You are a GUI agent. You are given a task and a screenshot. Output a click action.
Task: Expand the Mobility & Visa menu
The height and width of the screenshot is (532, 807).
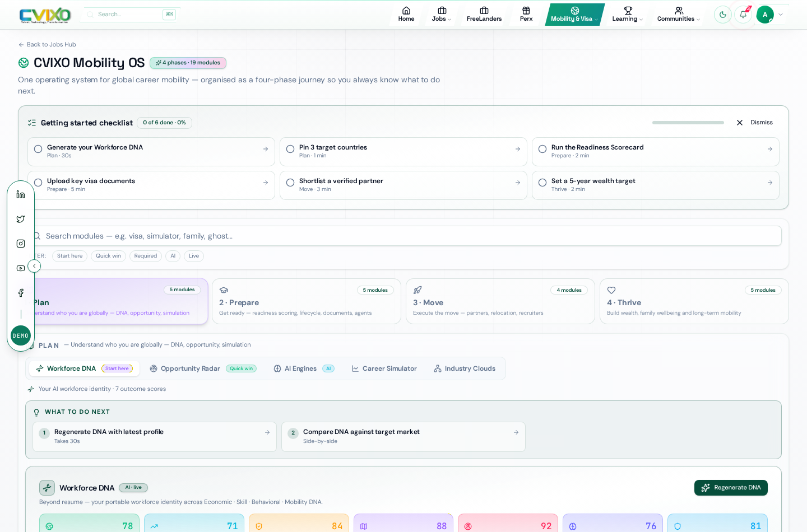click(x=574, y=15)
